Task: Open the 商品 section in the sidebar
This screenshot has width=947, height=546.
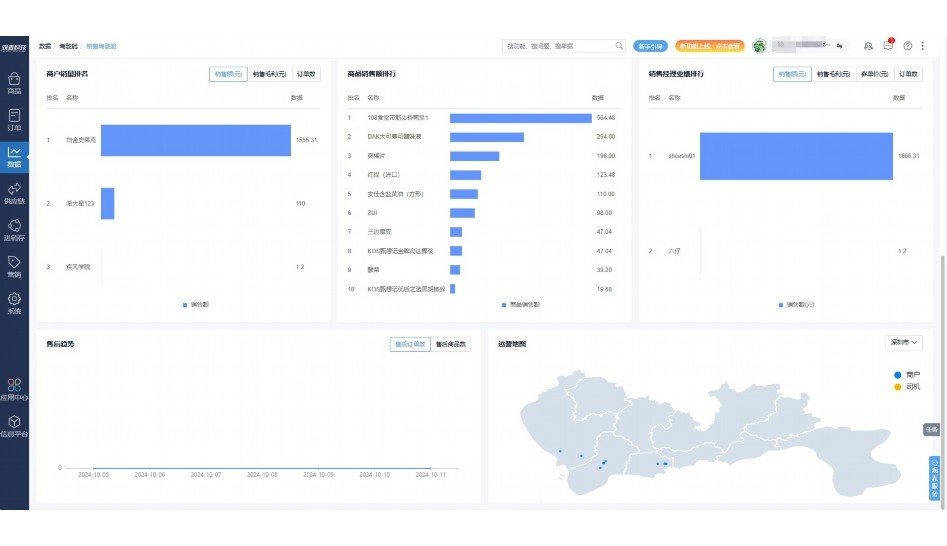Action: 14,83
